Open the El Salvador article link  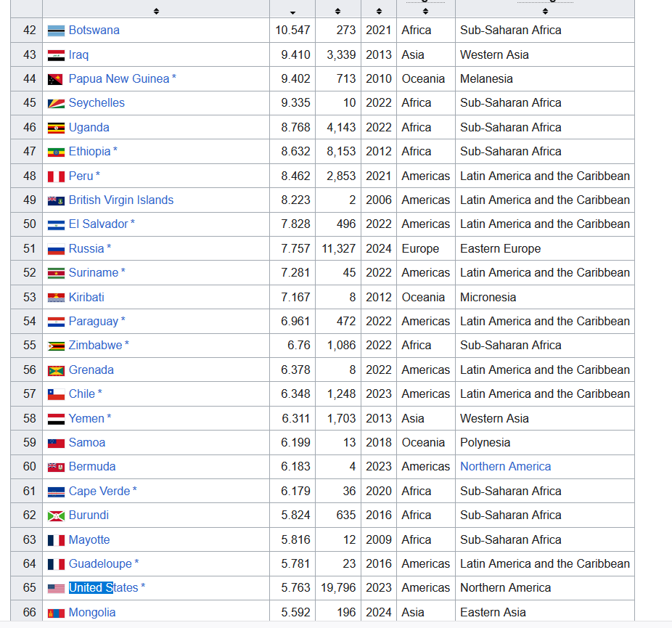(x=98, y=224)
